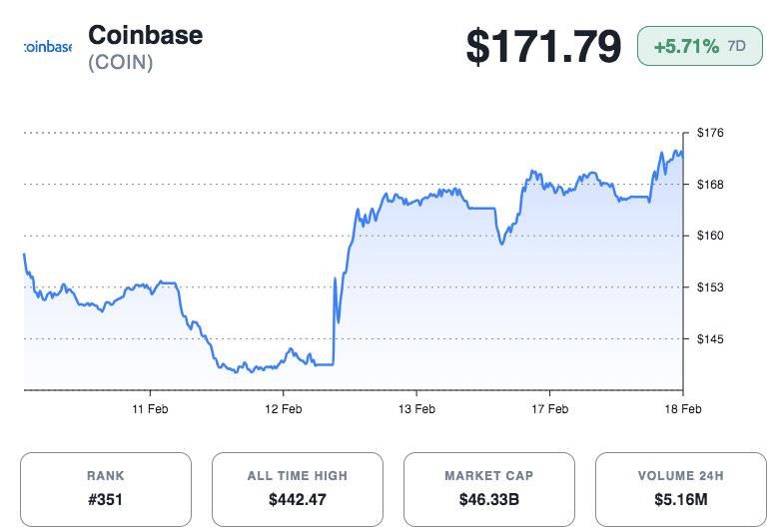
Task: Click the Coinbase logo icon
Action: click(47, 47)
